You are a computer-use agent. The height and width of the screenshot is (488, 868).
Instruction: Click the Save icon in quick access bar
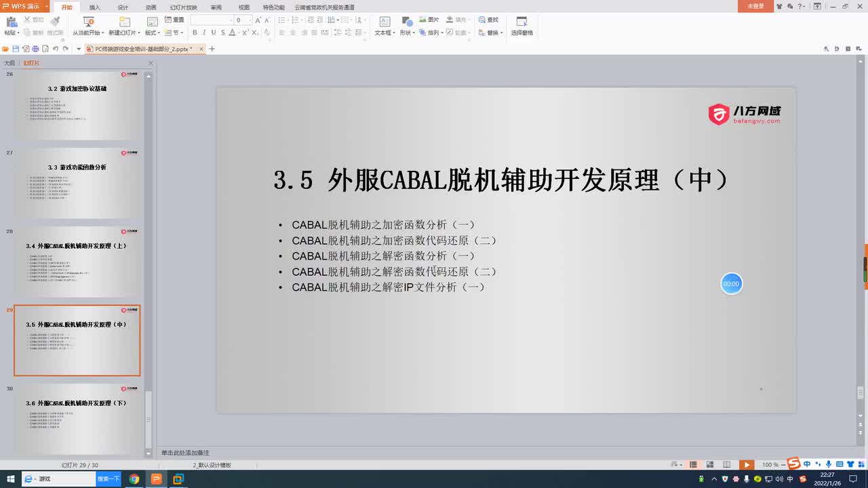[x=16, y=49]
